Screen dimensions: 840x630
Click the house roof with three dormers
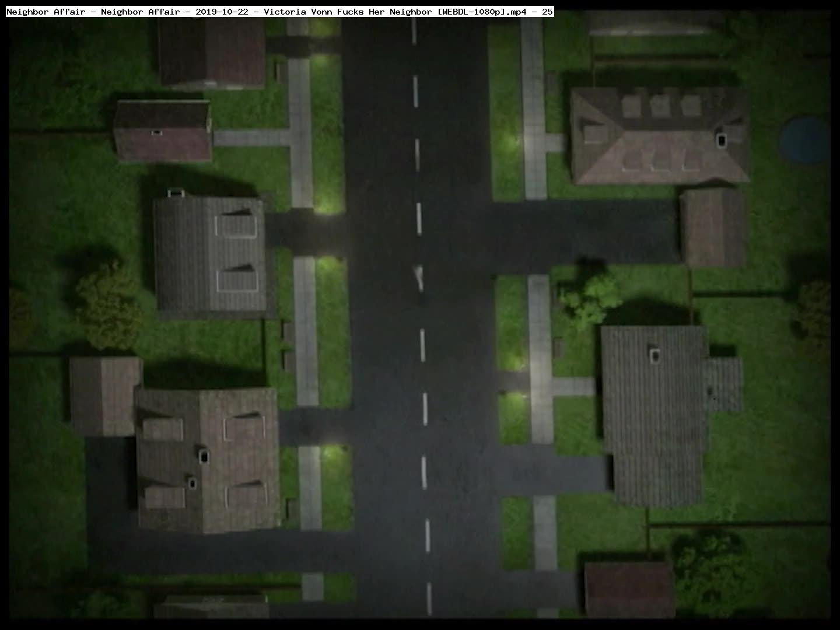coord(659,135)
